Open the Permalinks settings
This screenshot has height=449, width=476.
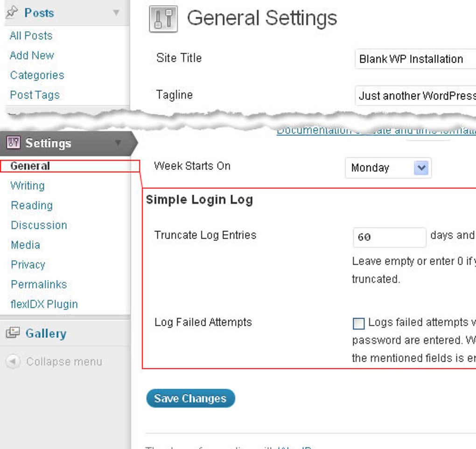point(38,284)
